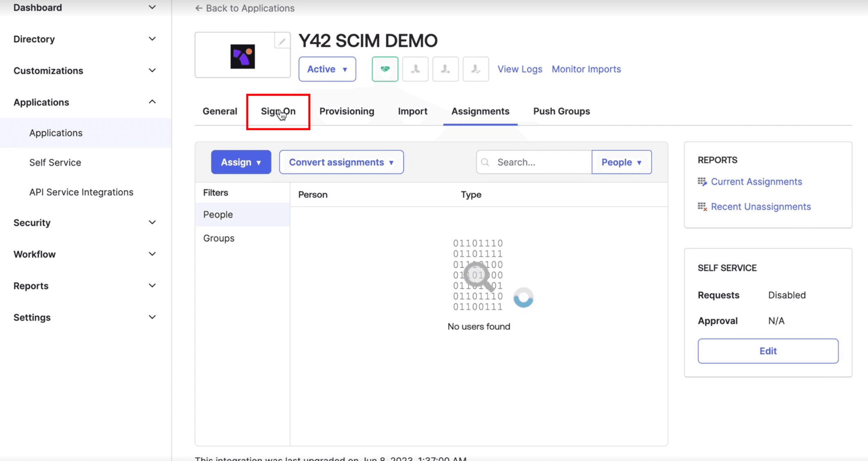
Task: Click the green heart/integration status icon
Action: [385, 69]
